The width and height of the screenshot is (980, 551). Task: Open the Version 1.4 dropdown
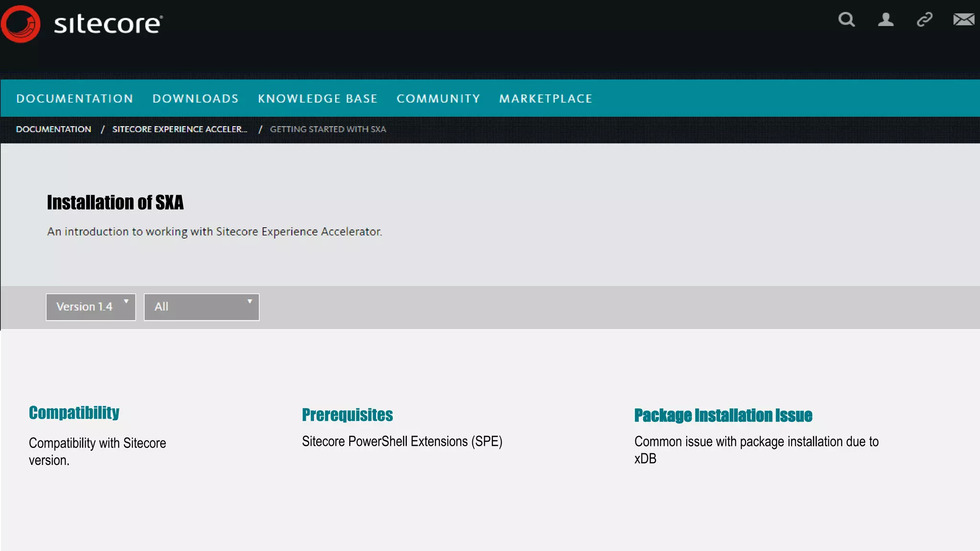tap(91, 307)
